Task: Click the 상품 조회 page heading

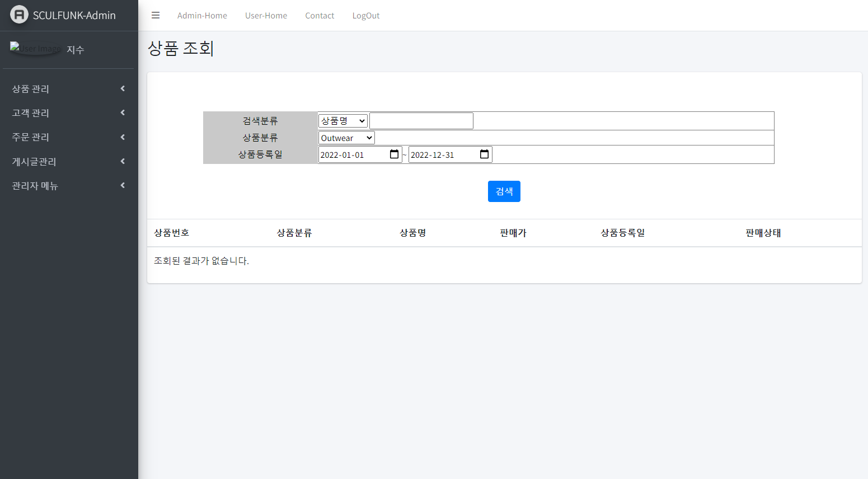Action: click(x=181, y=48)
